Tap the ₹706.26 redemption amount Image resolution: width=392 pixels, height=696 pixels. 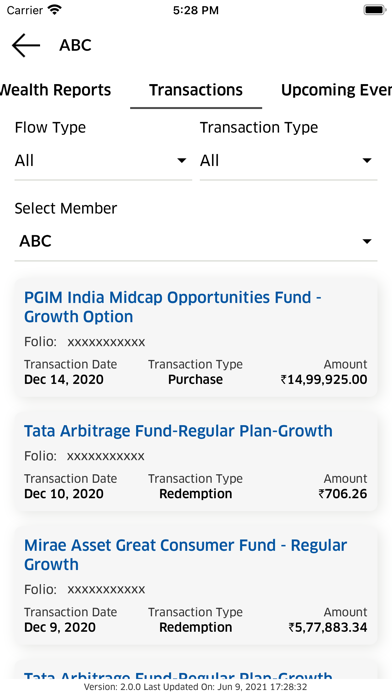pyautogui.click(x=343, y=494)
